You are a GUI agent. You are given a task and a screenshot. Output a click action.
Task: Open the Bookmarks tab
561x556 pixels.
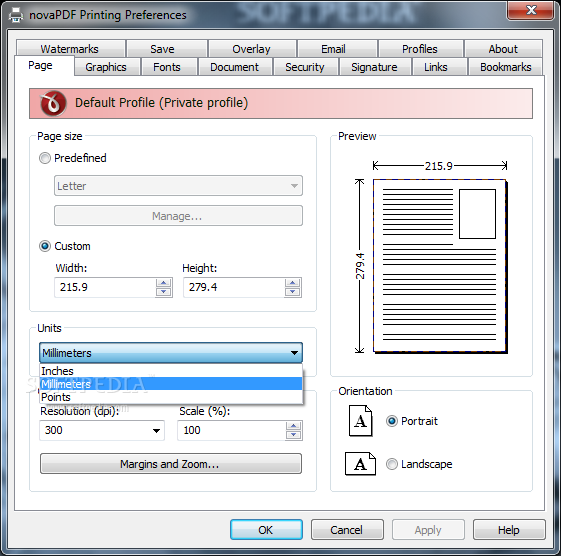point(506,67)
